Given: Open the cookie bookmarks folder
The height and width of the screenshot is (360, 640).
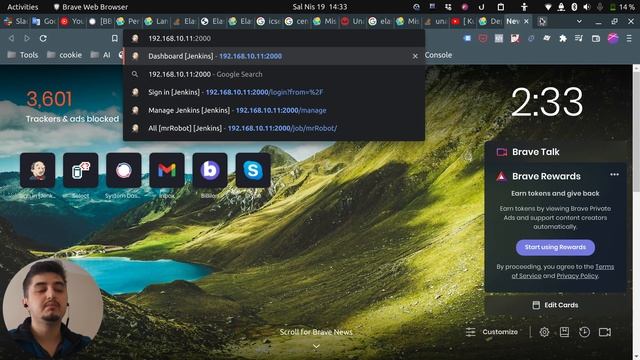Looking at the screenshot, I should (64, 55).
